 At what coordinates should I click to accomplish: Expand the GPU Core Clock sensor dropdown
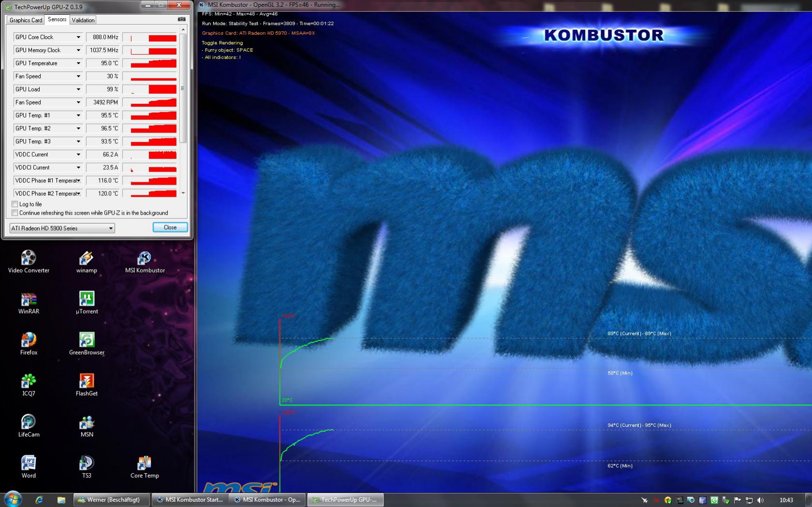(78, 37)
